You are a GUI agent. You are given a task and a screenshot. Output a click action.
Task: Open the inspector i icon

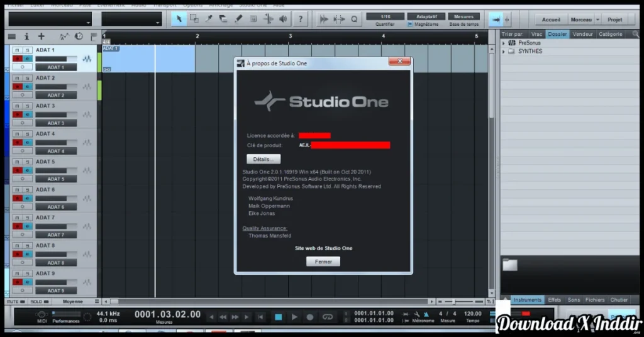26,36
